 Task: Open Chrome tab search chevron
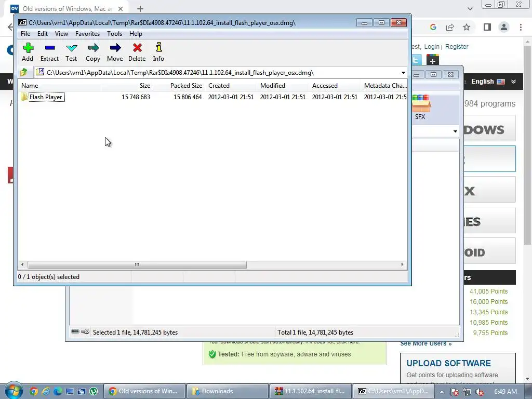pos(470,8)
